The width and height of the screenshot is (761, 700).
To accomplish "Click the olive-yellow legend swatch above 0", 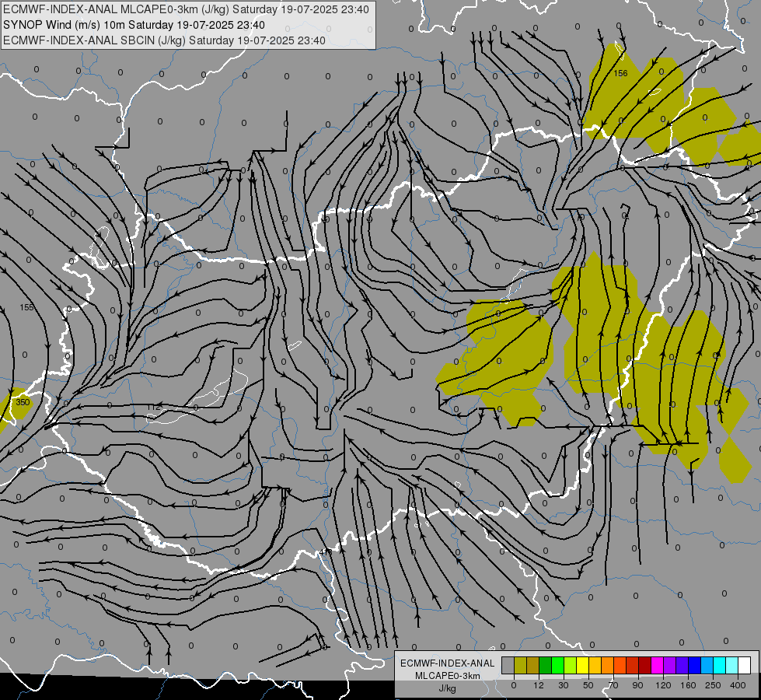I will pyautogui.click(x=521, y=665).
